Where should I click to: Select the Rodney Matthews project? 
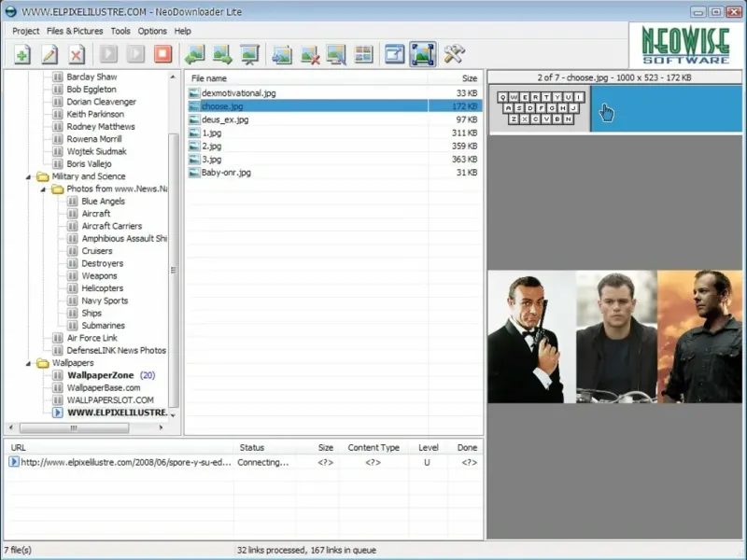101,126
